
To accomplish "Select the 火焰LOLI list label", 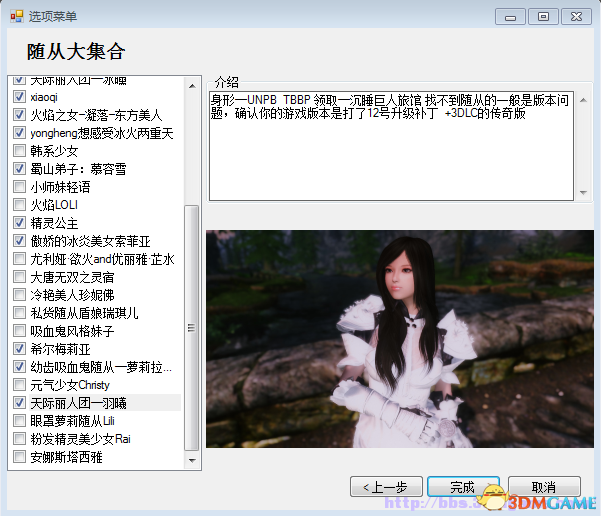I will pyautogui.click(x=54, y=205).
